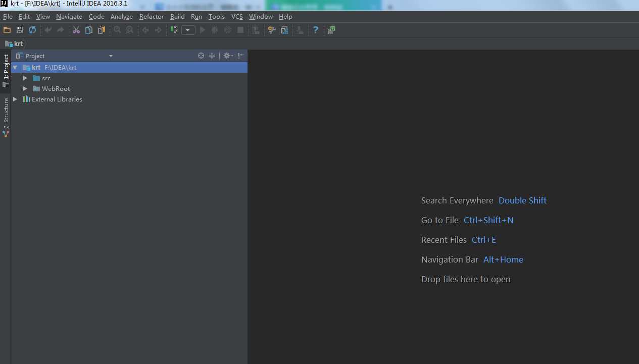Click the Make Project build icon
Image resolution: width=639 pixels, height=364 pixels.
[174, 30]
